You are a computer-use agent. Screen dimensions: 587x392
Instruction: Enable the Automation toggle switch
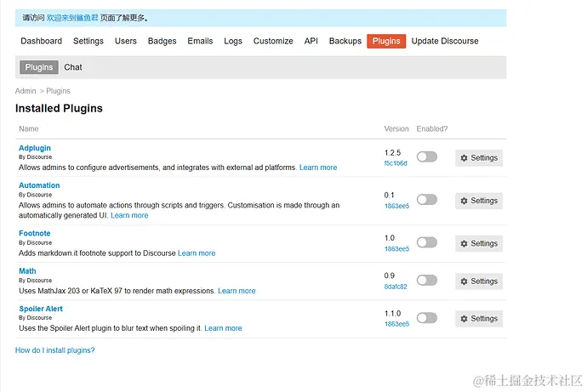(x=427, y=199)
